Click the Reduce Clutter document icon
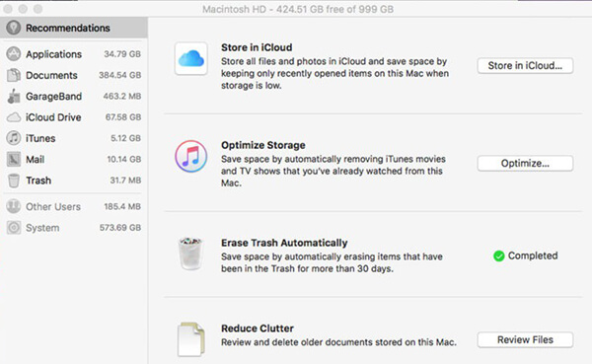 click(191, 339)
